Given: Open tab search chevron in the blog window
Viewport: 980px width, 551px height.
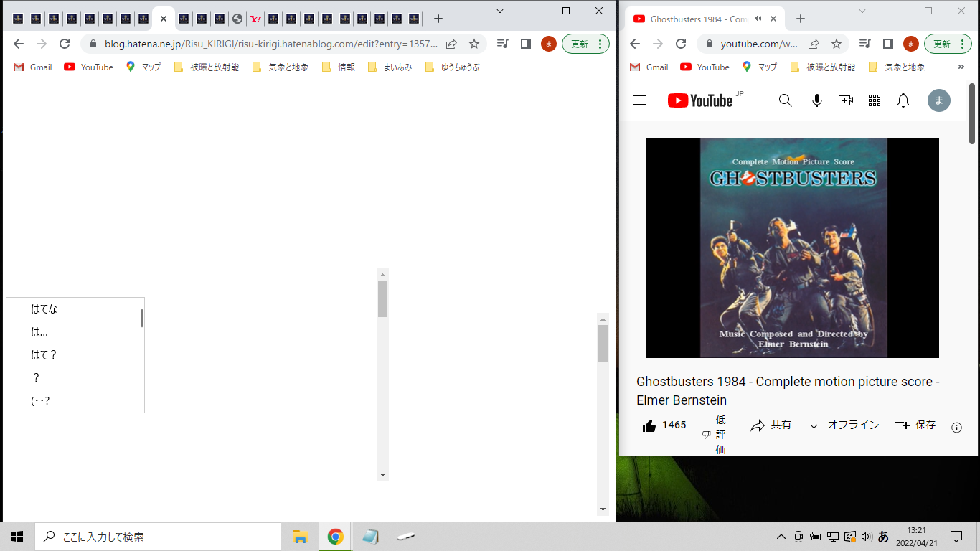Looking at the screenshot, I should tap(500, 11).
